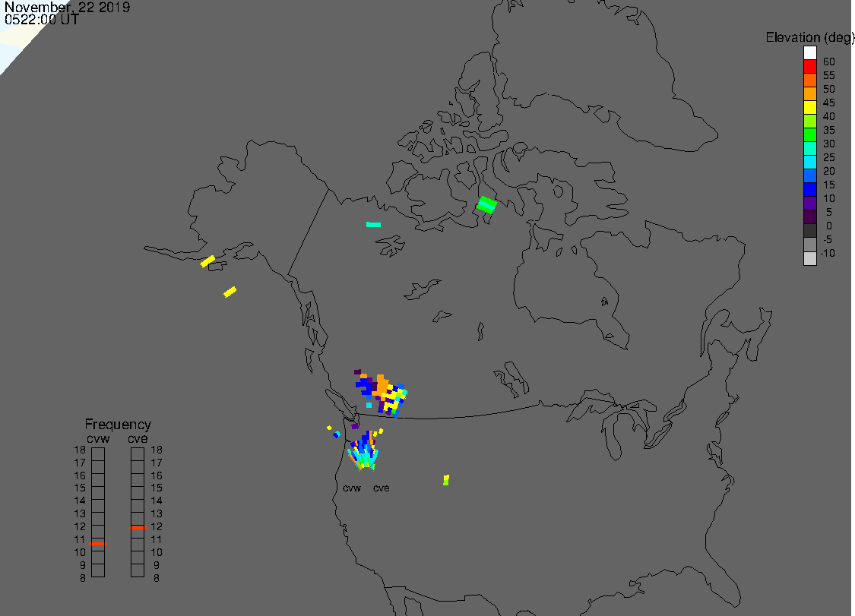Click the green echo patch in northern Canada
855x616 pixels.
click(x=486, y=205)
